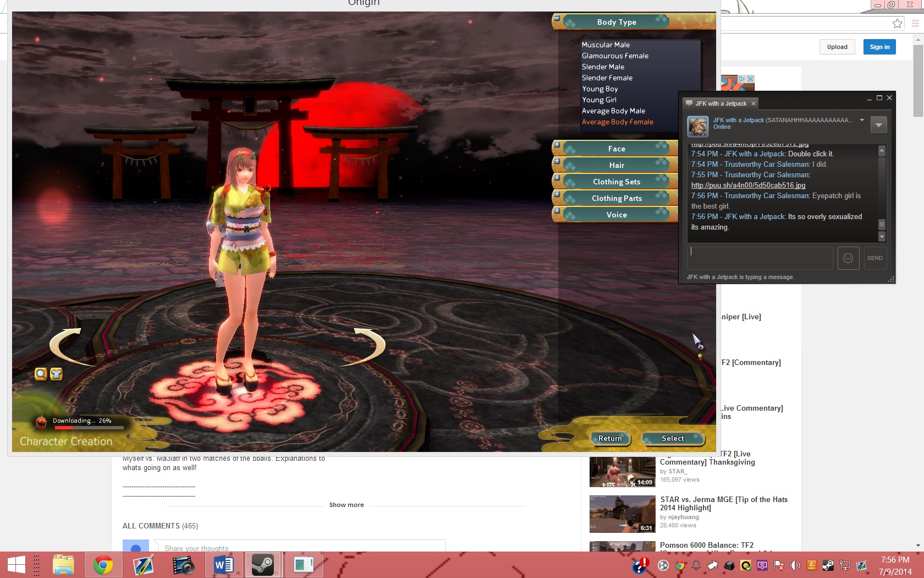
Task: Click the bell notification tray icon
Action: [696, 565]
